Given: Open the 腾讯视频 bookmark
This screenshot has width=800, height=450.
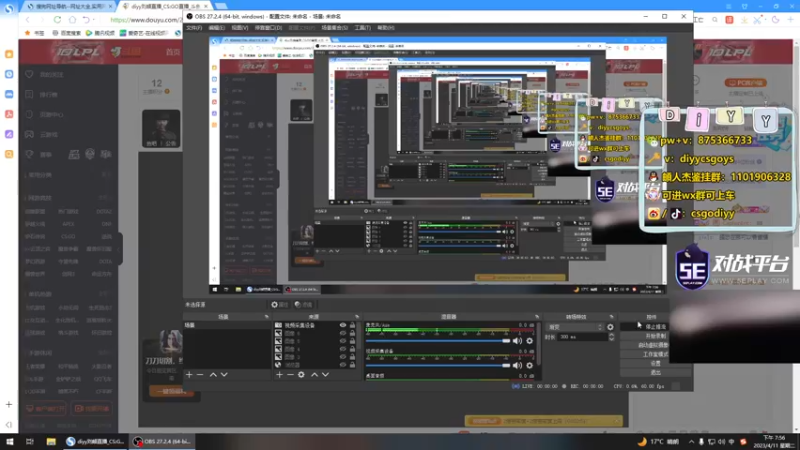Looking at the screenshot, I should 101,33.
